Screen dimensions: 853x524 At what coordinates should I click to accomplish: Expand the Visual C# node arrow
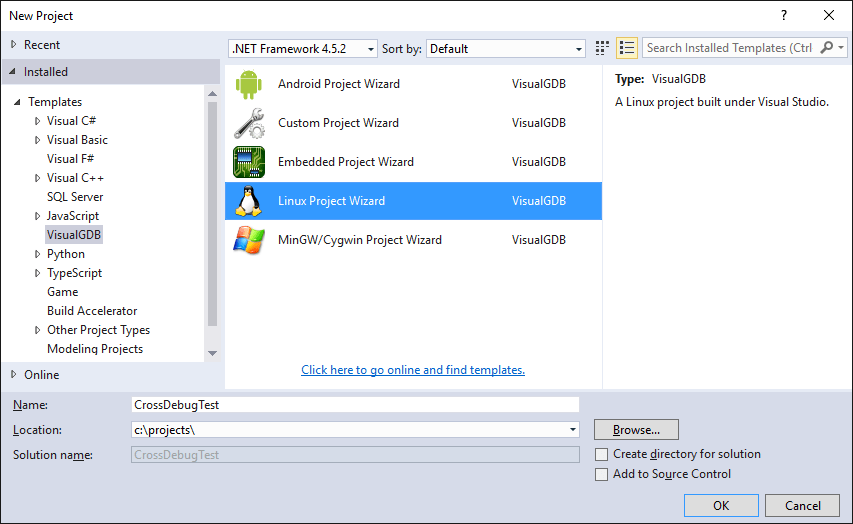click(x=37, y=121)
